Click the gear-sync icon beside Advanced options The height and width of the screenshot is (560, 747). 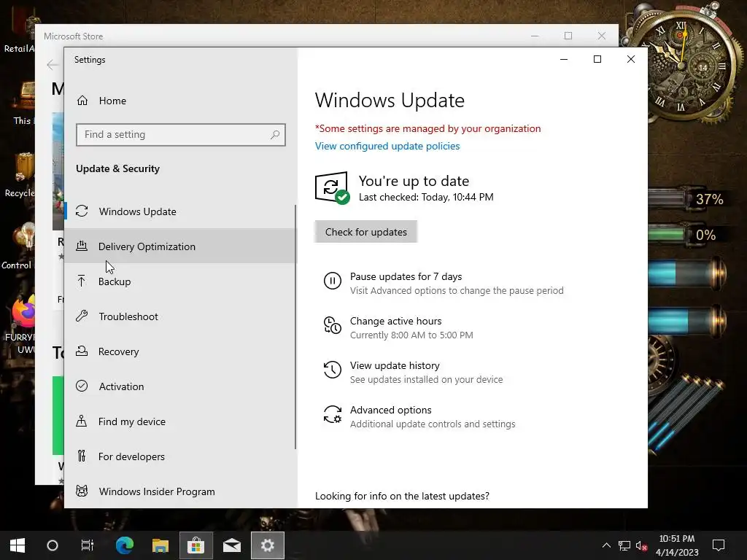333,414
